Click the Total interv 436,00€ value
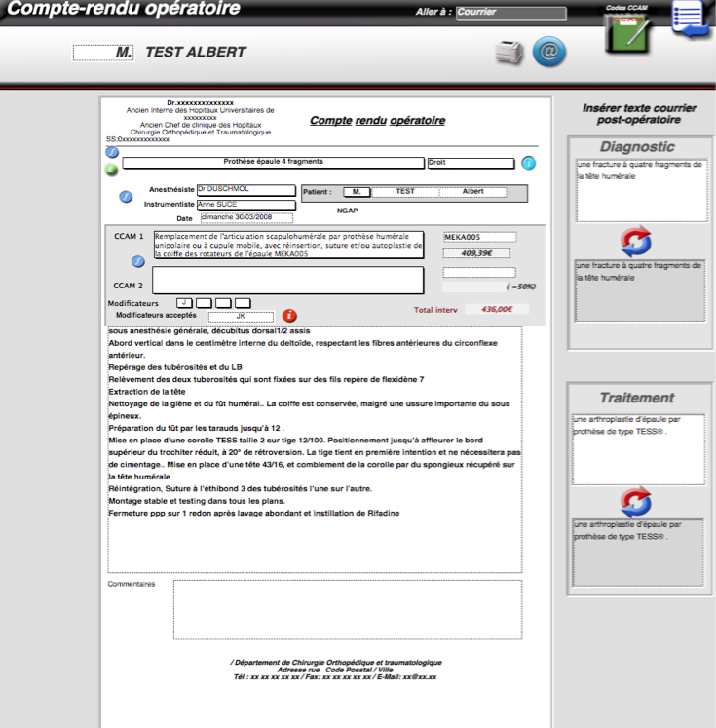The height and width of the screenshot is (728, 716). tap(497, 309)
